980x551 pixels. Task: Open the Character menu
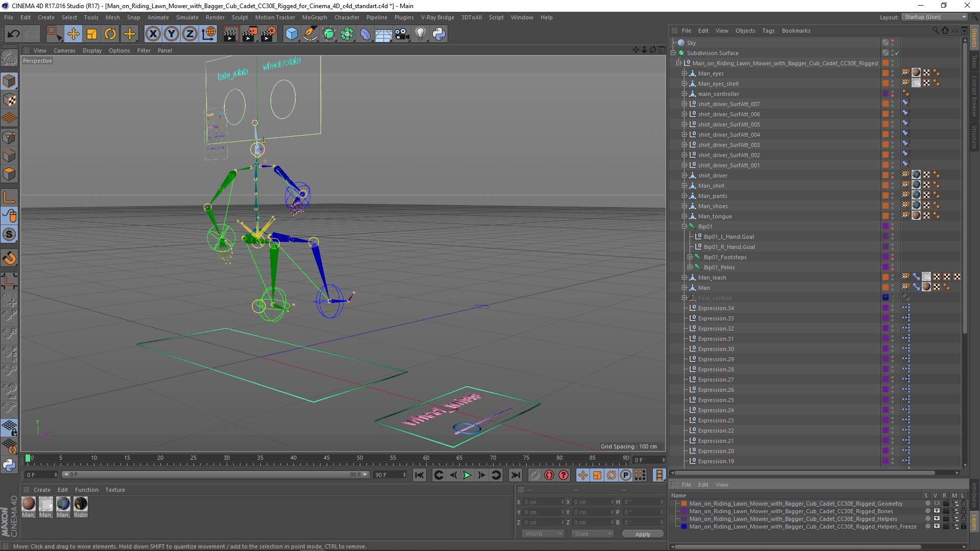pyautogui.click(x=347, y=17)
